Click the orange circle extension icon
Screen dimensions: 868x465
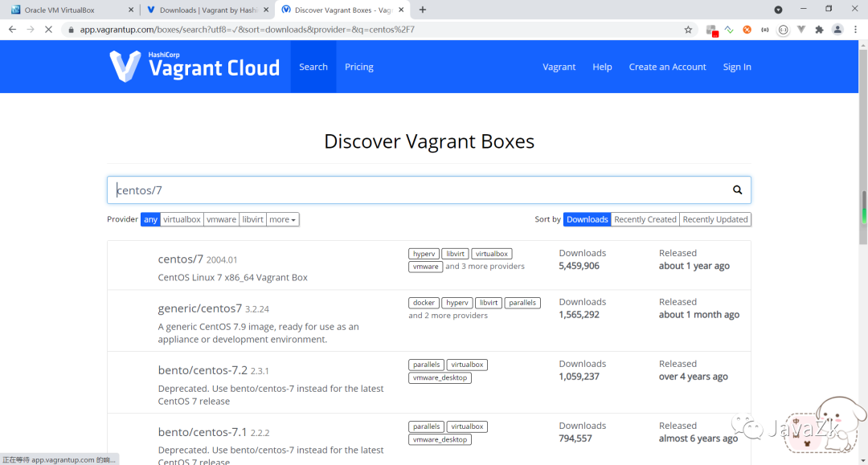point(747,30)
